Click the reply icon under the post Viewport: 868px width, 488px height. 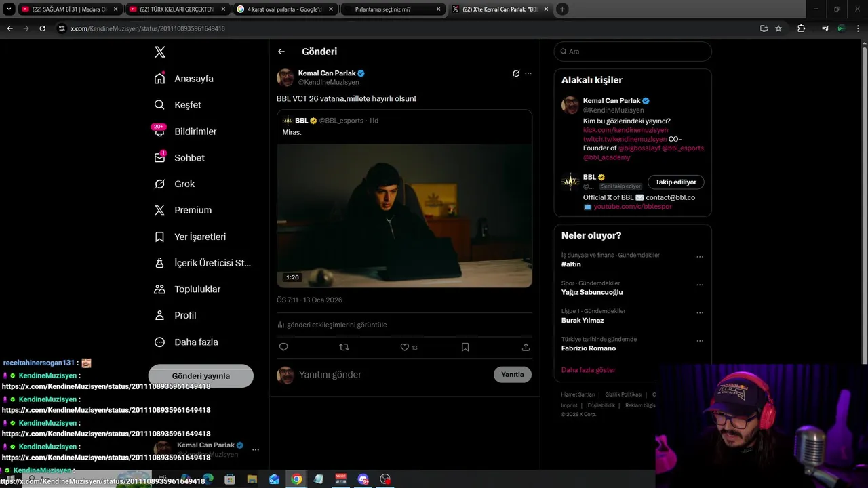283,347
